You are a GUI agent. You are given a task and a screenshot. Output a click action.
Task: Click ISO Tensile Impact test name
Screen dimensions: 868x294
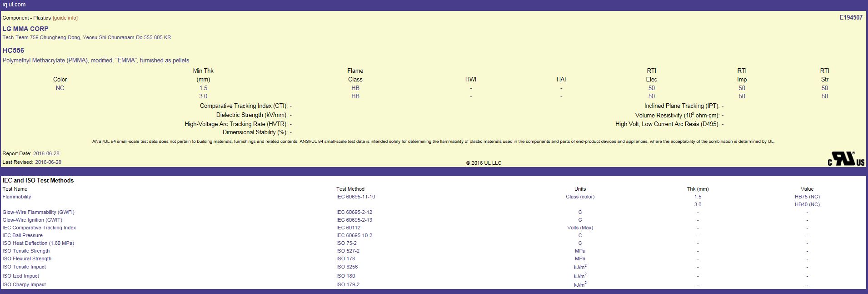pos(24,267)
